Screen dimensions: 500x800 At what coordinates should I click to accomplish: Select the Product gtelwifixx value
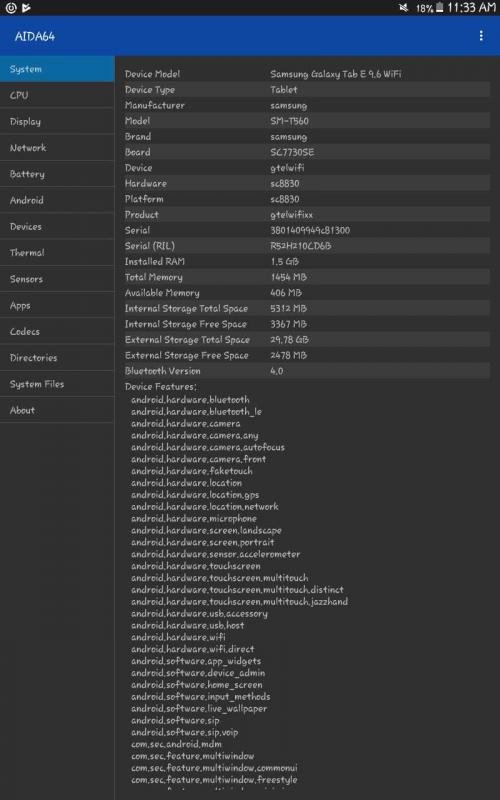click(291, 215)
